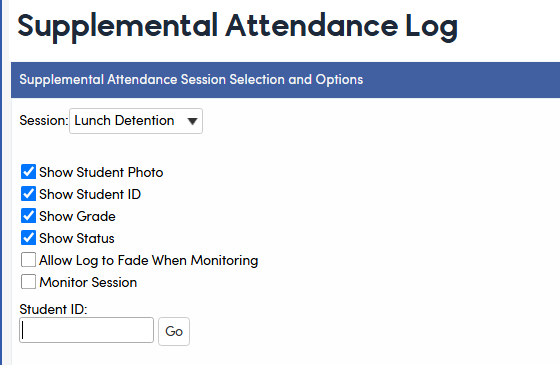Click Allow Log to Fade label text

[x=149, y=261]
